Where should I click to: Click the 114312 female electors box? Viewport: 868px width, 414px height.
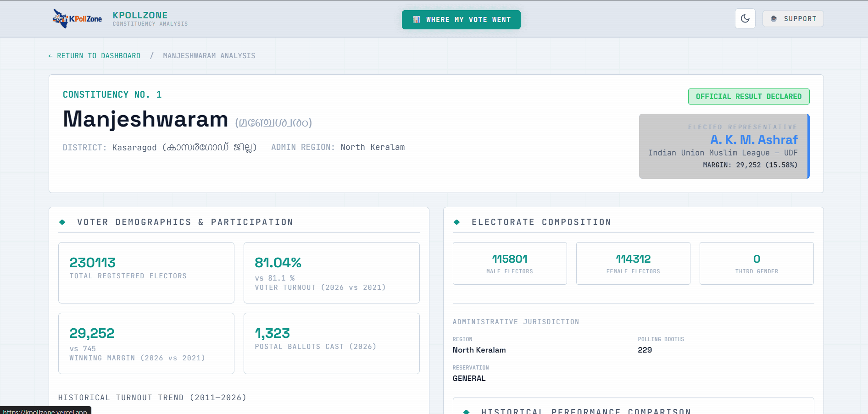[633, 264]
